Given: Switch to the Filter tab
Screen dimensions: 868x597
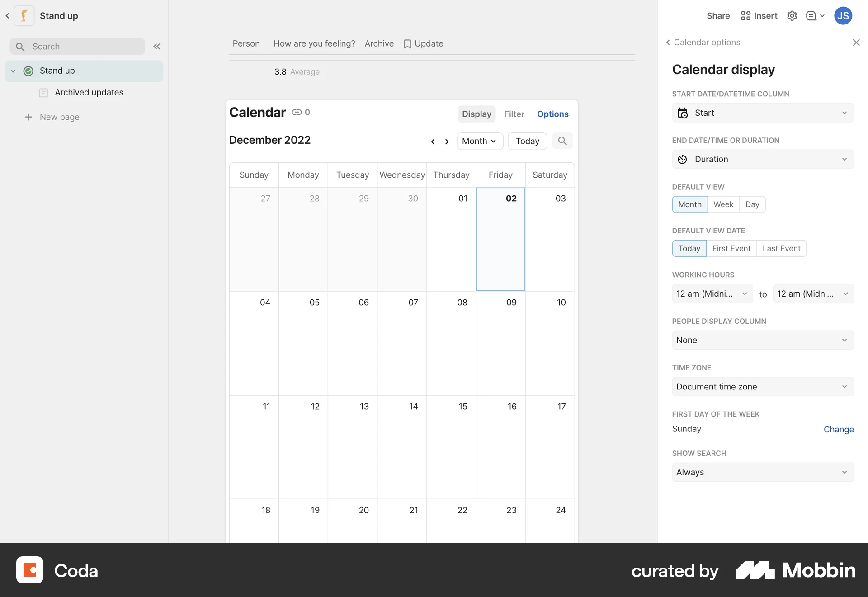Looking at the screenshot, I should [514, 114].
